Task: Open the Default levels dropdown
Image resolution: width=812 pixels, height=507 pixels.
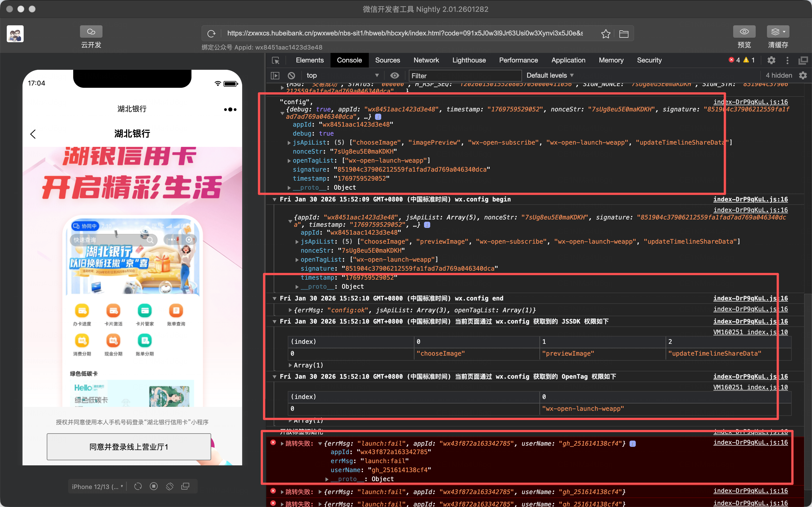Action: pyautogui.click(x=550, y=75)
